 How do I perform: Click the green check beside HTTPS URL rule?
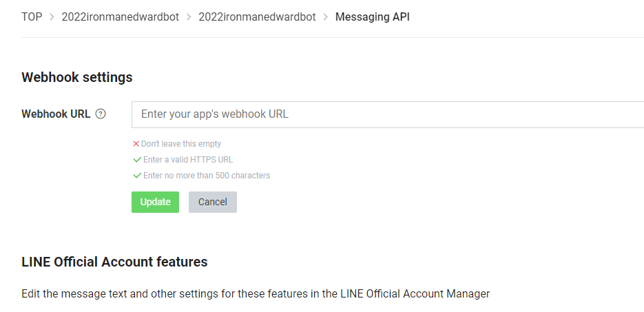137,160
